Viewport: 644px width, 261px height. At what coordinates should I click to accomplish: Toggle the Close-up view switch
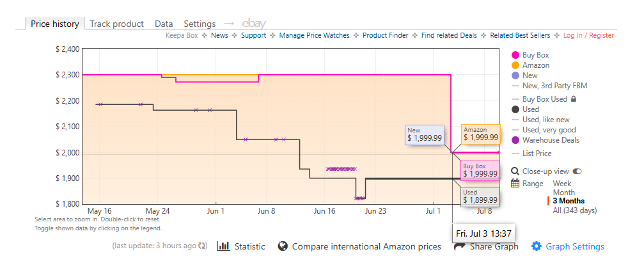pyautogui.click(x=577, y=171)
